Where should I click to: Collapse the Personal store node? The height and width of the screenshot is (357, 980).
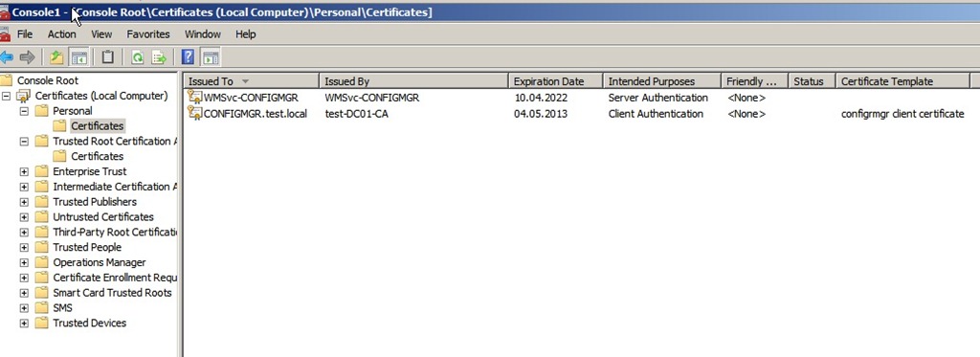pyautogui.click(x=24, y=111)
